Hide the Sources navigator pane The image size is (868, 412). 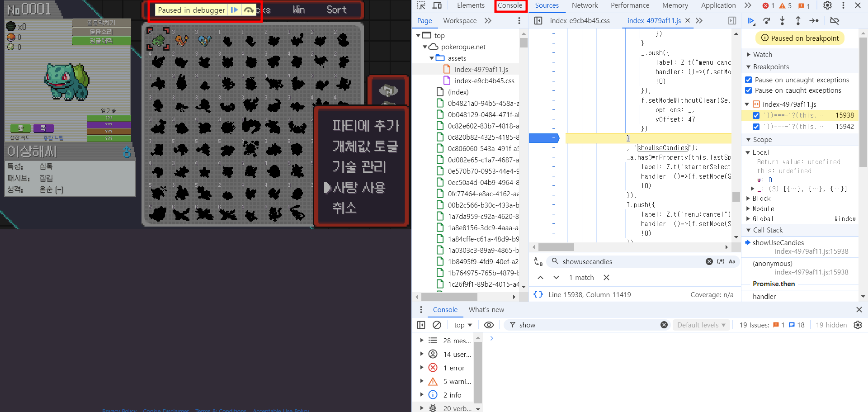[538, 21]
